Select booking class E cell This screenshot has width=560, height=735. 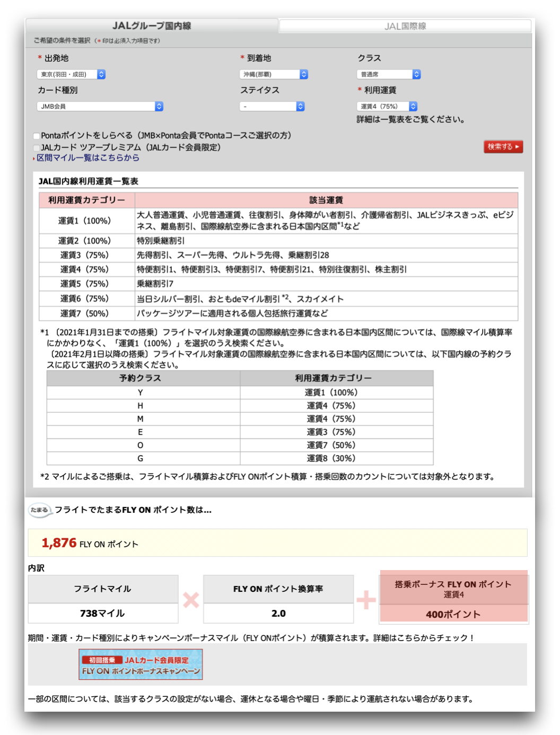[143, 432]
